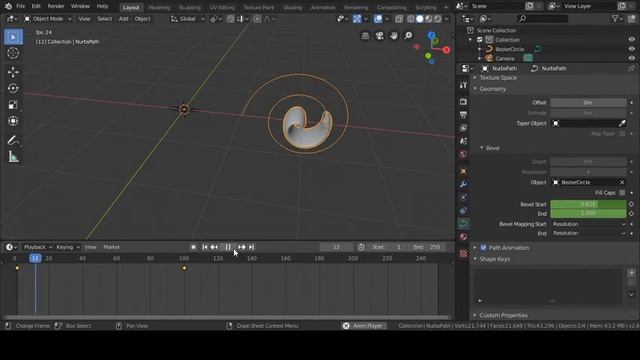The height and width of the screenshot is (360, 640).
Task: Jump to the last frame
Action: [251, 247]
